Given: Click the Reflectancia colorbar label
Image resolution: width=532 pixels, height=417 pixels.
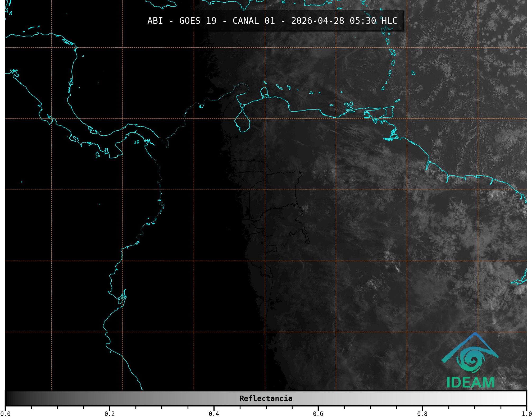Looking at the screenshot, I should pos(266,398).
